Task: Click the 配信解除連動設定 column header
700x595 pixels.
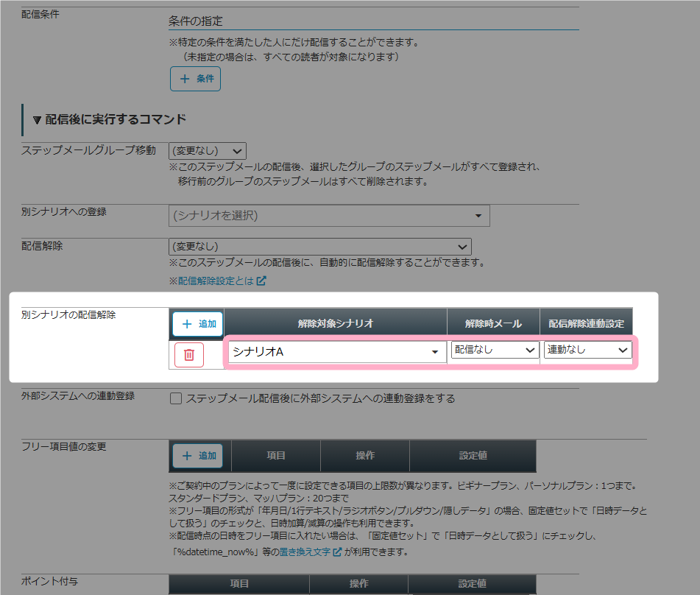Action: (587, 323)
